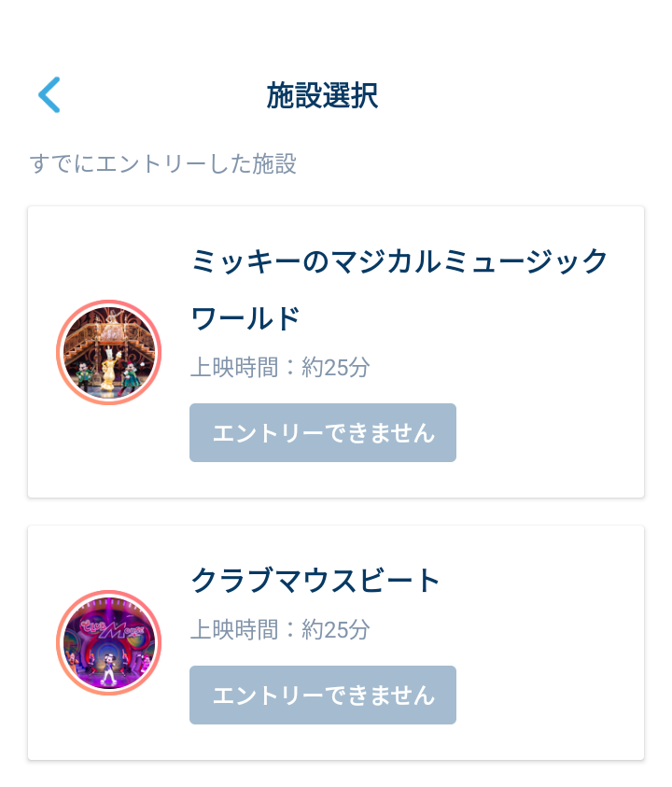Tap the blue back chevron icon
The width and height of the screenshot is (672, 787).
point(49,95)
